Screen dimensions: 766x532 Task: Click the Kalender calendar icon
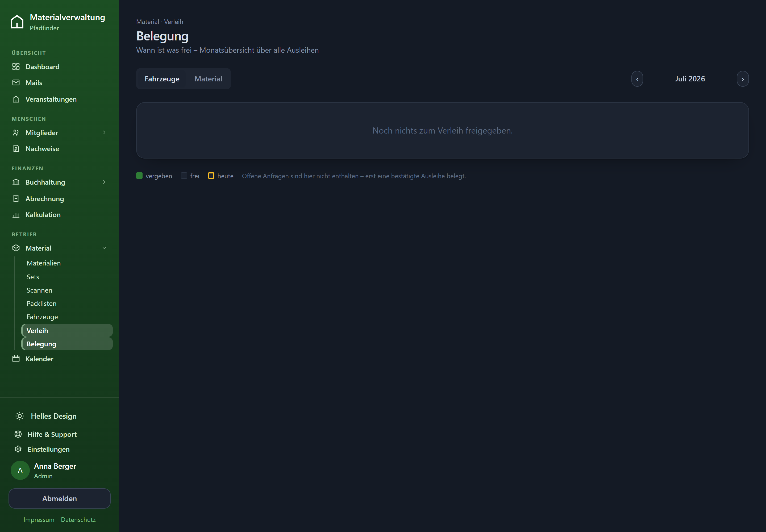(x=16, y=359)
